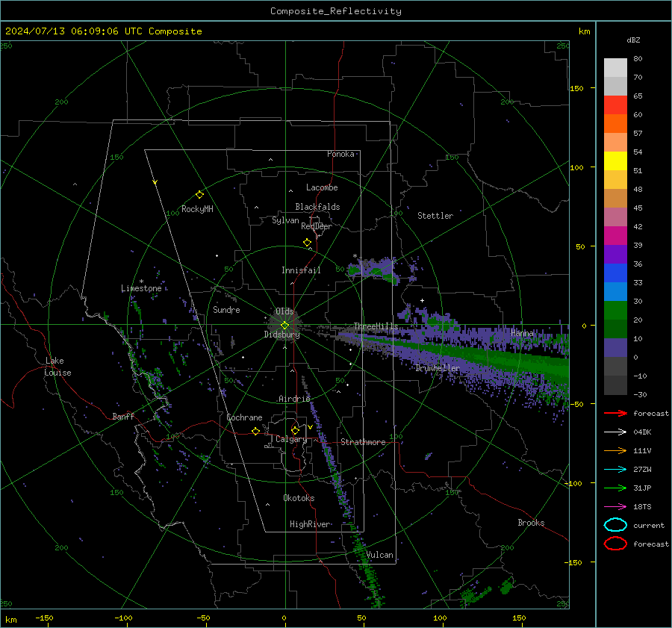Click the yellow diamond marker near RockyMH

[199, 195]
